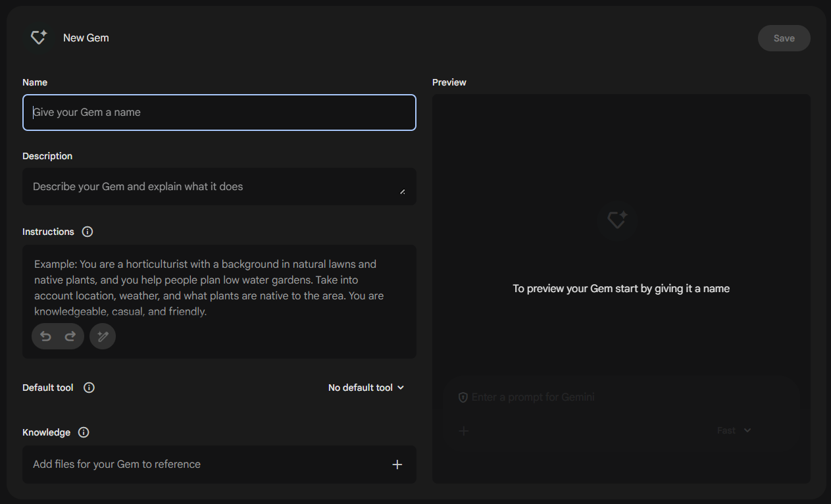The width and height of the screenshot is (831, 504).
Task: Open the Default tool info icon
Action: (x=89, y=388)
